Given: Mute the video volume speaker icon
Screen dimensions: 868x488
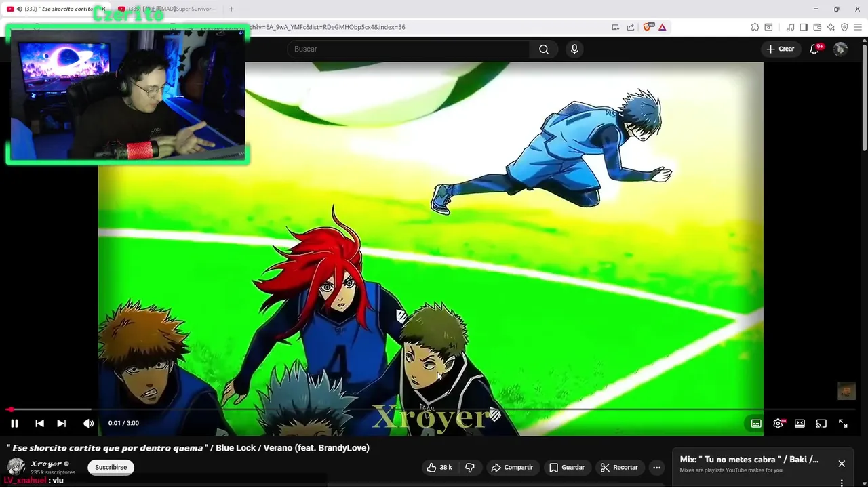Looking at the screenshot, I should (88, 423).
